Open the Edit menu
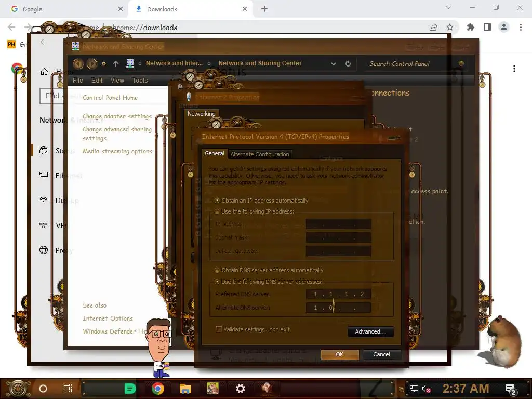532x399 pixels. coord(97,81)
